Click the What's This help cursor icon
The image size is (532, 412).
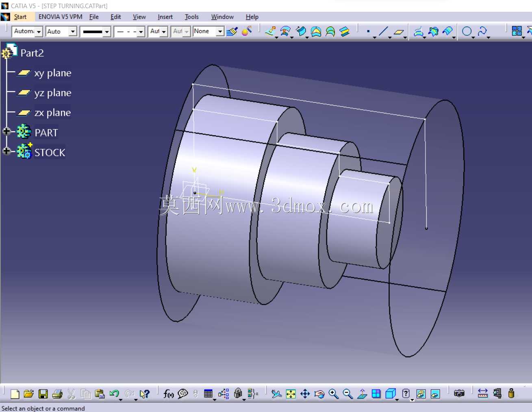pos(144,394)
